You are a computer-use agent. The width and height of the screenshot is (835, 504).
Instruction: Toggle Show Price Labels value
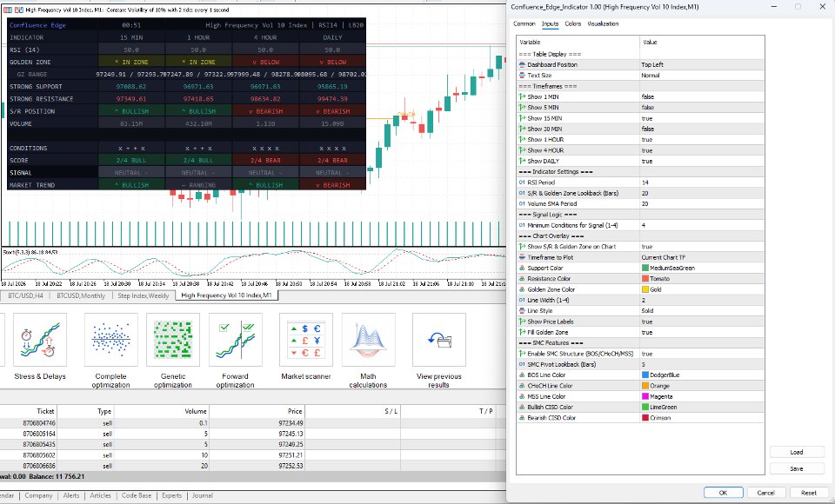coord(702,322)
